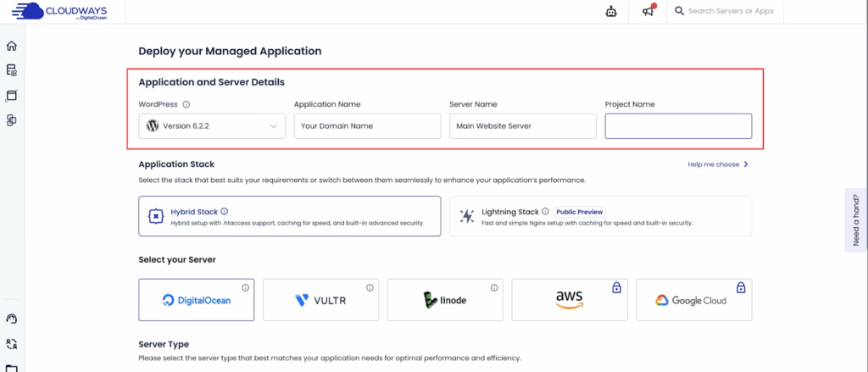Viewport: 868px width, 372px height.
Task: Click the search magnifier icon
Action: click(x=680, y=11)
